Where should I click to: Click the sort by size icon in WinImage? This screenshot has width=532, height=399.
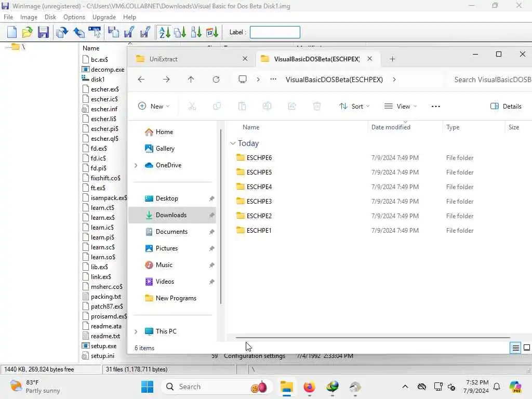pos(196,32)
